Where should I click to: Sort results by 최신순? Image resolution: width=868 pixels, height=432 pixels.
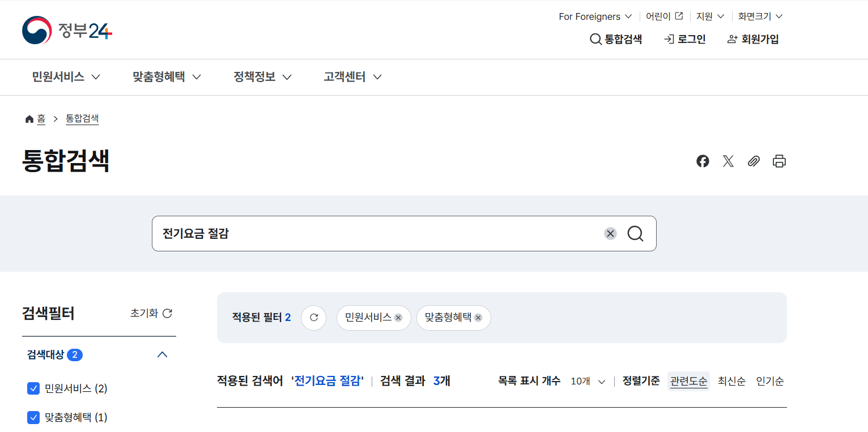[731, 381]
